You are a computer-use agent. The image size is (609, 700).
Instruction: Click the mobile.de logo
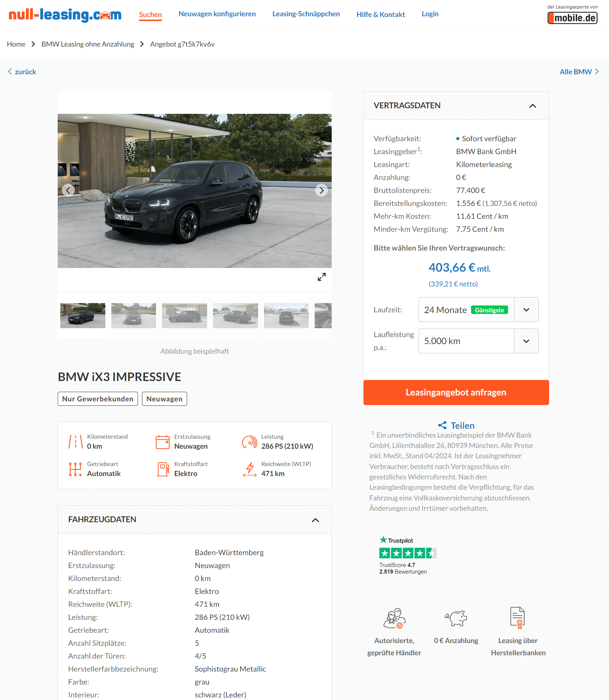click(x=572, y=18)
